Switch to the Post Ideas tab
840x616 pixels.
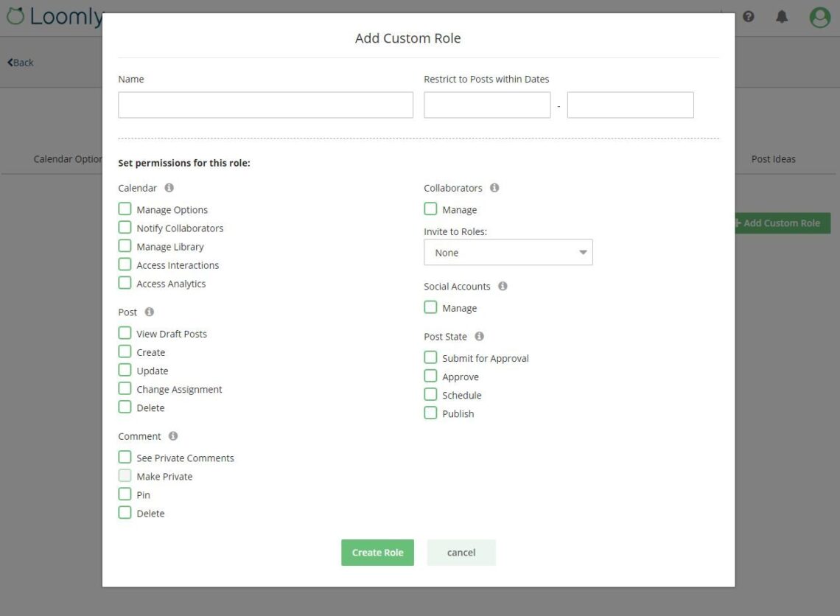[773, 158]
